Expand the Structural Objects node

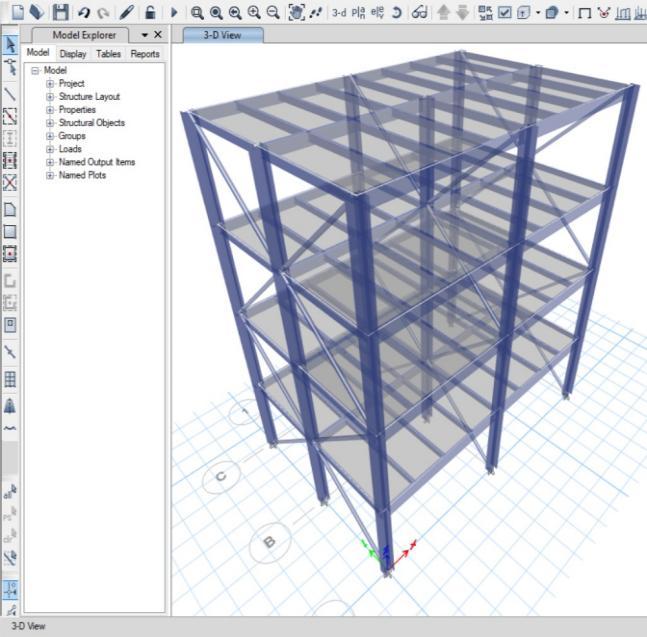pyautogui.click(x=50, y=123)
